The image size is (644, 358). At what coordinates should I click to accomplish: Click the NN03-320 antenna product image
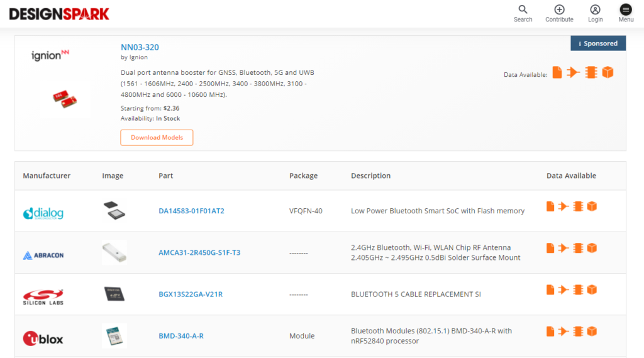click(x=65, y=99)
